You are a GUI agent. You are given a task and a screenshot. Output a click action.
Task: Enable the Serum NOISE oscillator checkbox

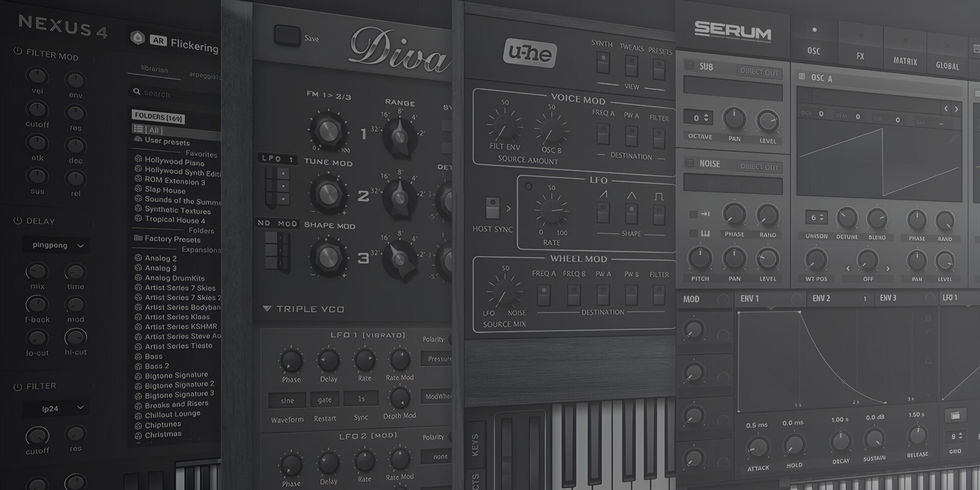(x=690, y=163)
